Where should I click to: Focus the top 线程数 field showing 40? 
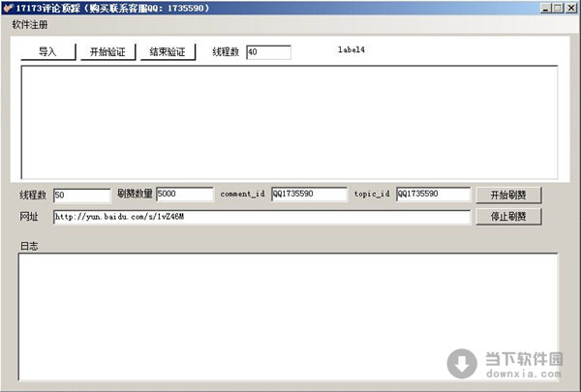[x=268, y=52]
